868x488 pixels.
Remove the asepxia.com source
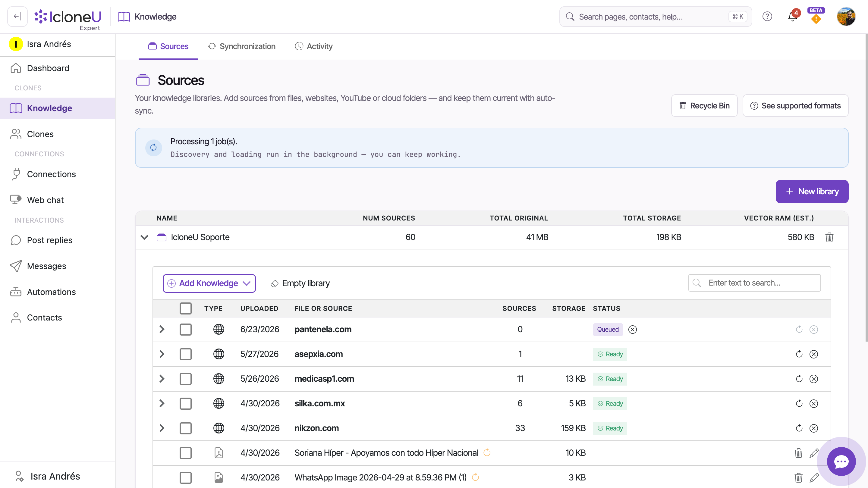[x=813, y=354]
